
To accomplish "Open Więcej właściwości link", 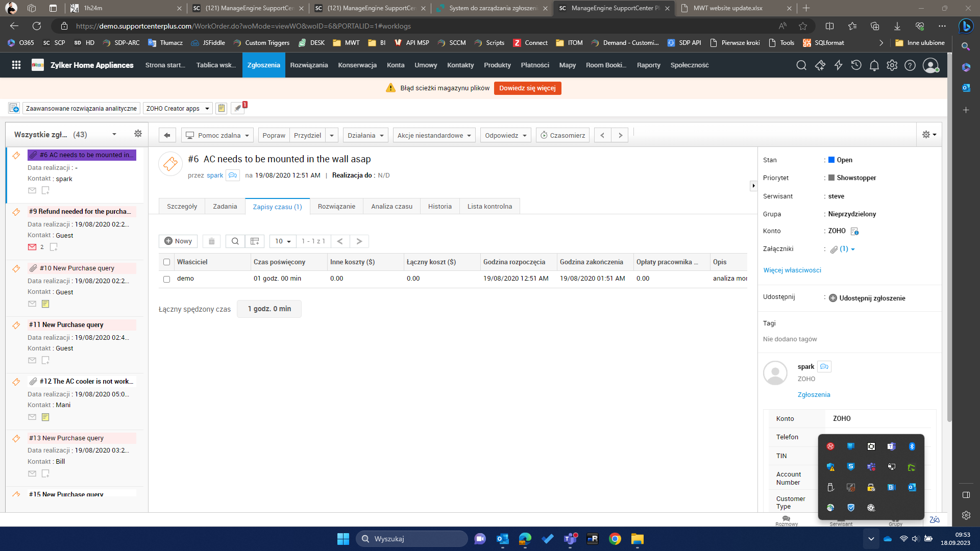I will (792, 270).
